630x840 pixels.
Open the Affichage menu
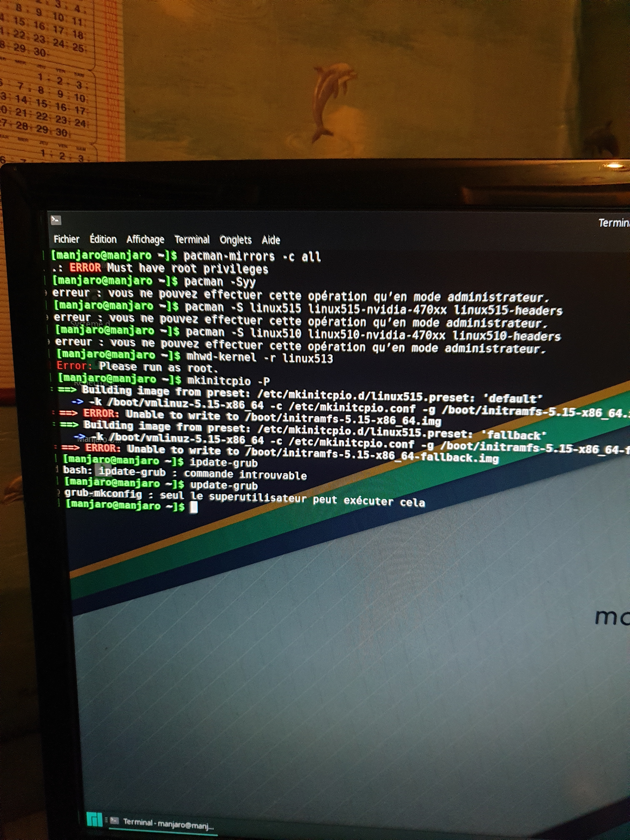click(145, 240)
